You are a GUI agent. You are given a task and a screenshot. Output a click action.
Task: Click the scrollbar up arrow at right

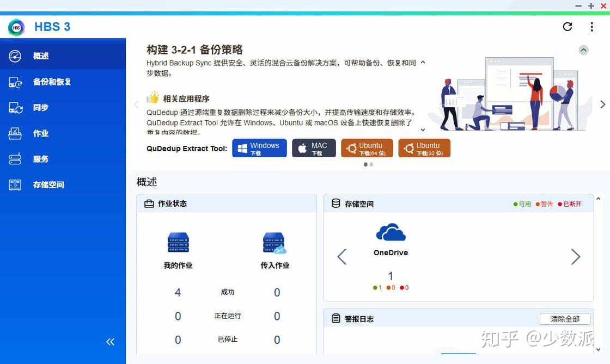pyautogui.click(x=599, y=199)
